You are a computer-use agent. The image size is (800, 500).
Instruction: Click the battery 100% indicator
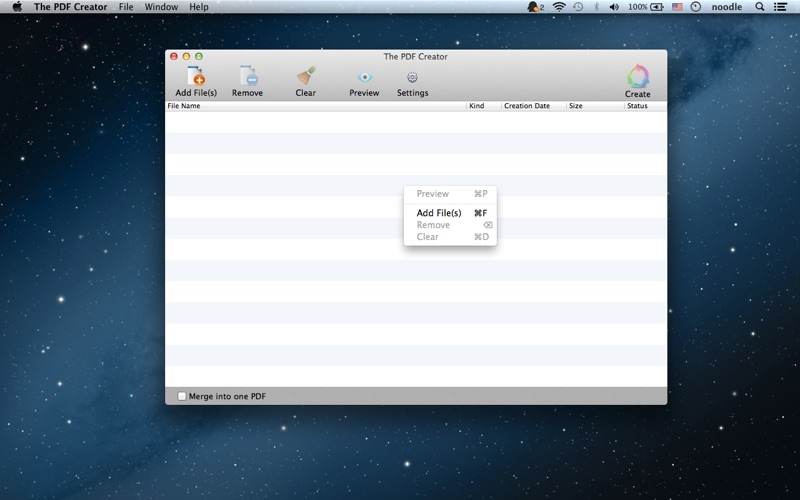pyautogui.click(x=645, y=7)
